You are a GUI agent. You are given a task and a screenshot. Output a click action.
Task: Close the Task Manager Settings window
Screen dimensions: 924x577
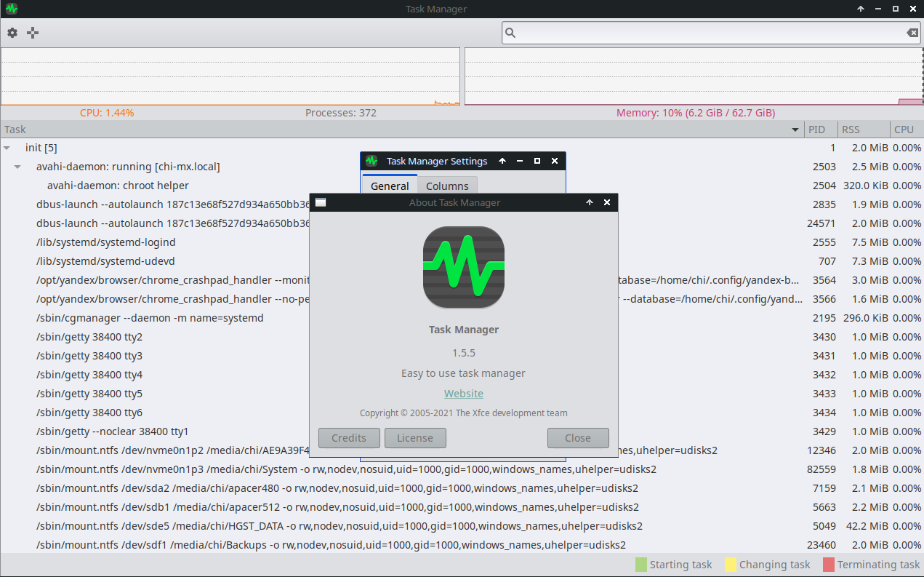pos(555,161)
